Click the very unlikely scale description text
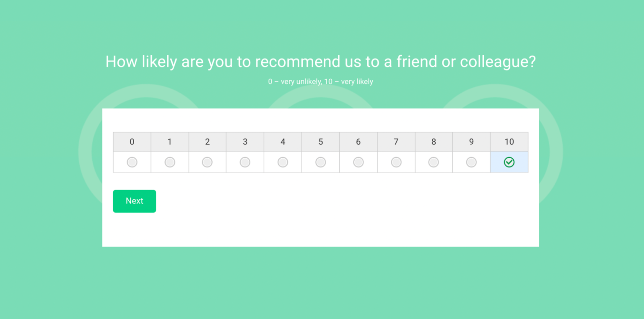644x319 pixels. coord(321,82)
